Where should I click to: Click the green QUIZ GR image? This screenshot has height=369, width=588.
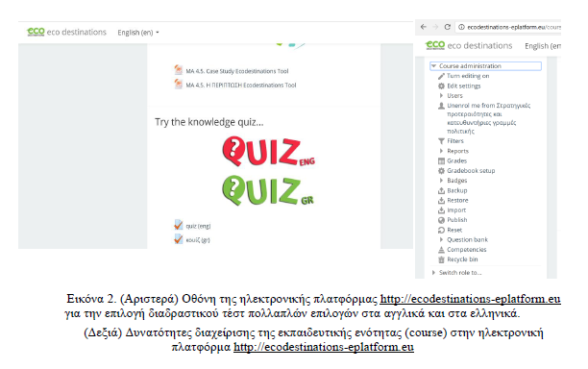[268, 190]
